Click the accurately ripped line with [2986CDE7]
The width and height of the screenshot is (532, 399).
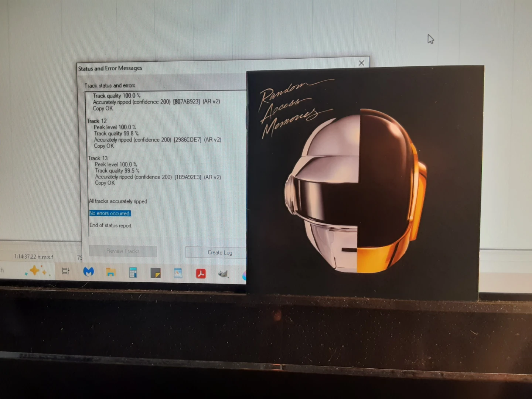click(158, 140)
